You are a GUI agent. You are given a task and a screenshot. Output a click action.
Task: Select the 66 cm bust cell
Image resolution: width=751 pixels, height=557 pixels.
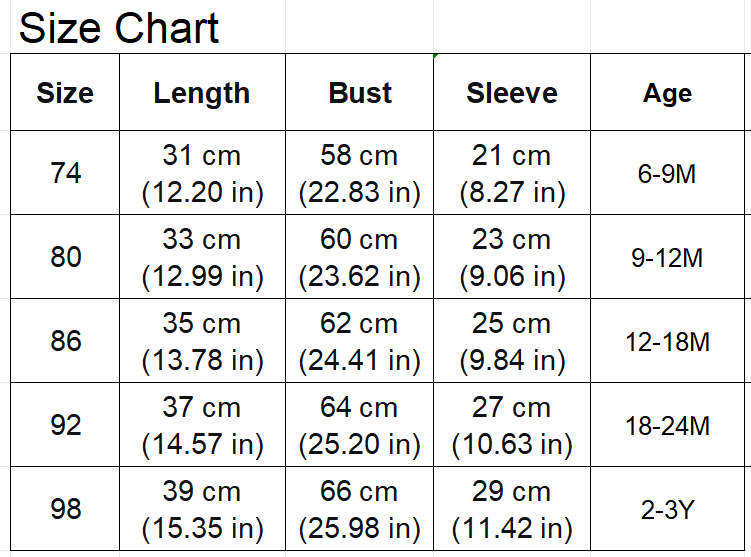[x=360, y=509]
